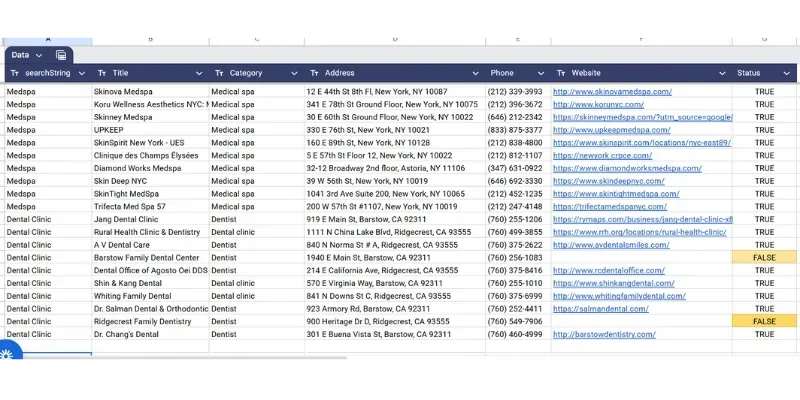The height and width of the screenshot is (400, 800).
Task: Open the skindeepnyc.com link
Action: click(x=609, y=181)
